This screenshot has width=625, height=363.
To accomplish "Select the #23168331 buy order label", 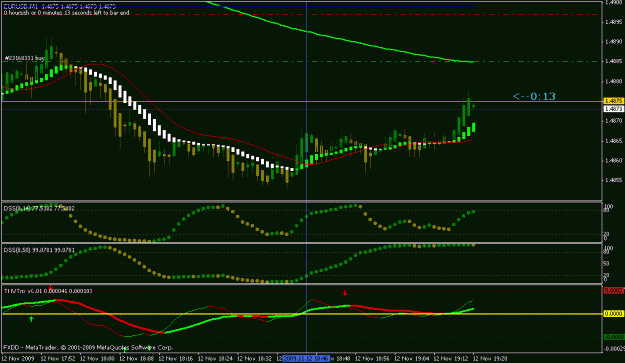I will (25, 58).
